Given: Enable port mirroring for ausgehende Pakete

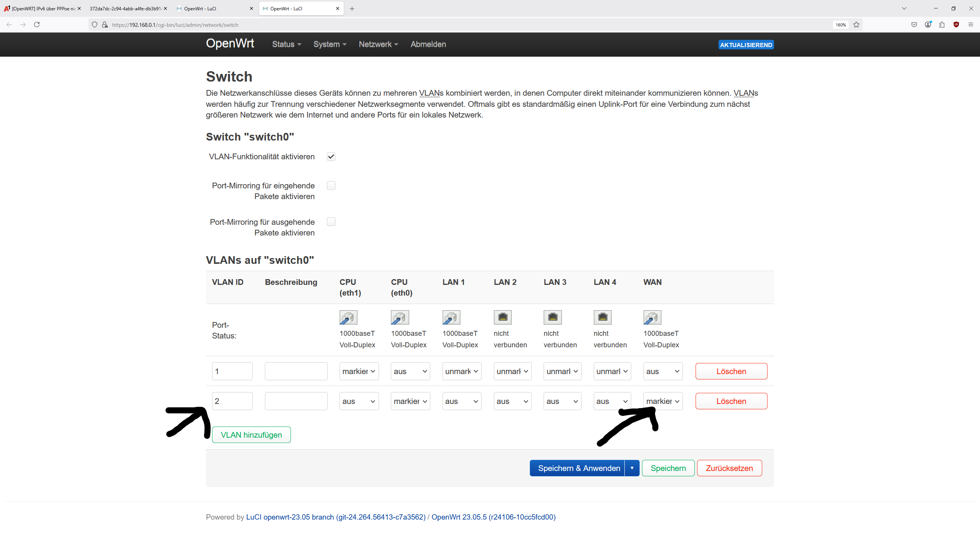Looking at the screenshot, I should (x=331, y=222).
